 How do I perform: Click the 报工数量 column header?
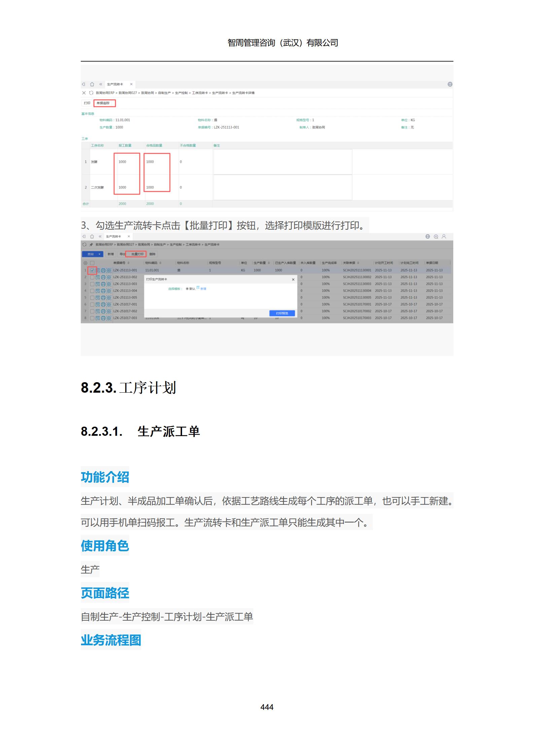125,145
